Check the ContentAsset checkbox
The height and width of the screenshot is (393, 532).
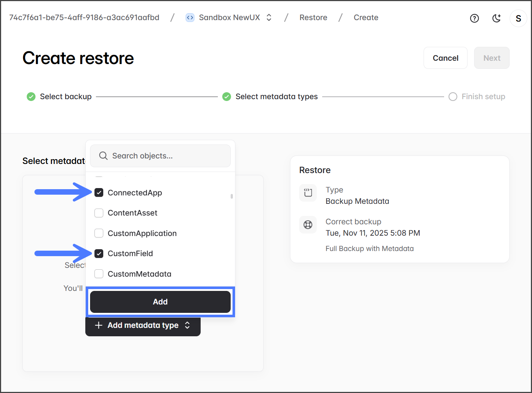pyautogui.click(x=99, y=213)
